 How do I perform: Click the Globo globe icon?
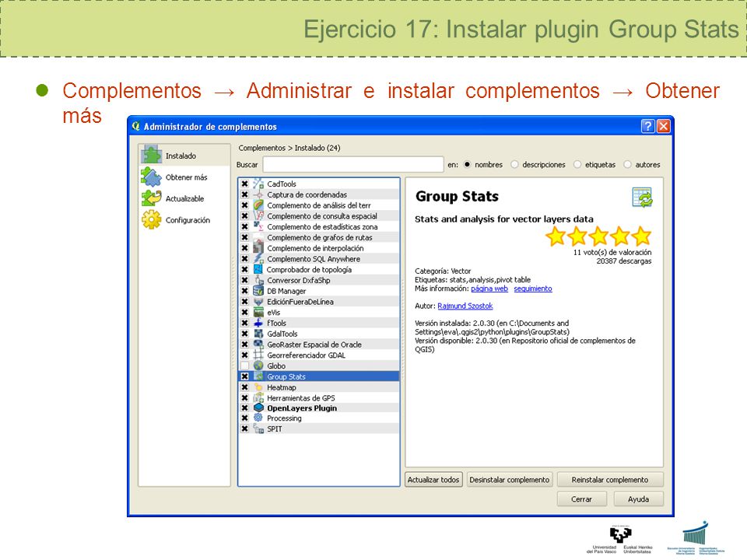(x=258, y=366)
